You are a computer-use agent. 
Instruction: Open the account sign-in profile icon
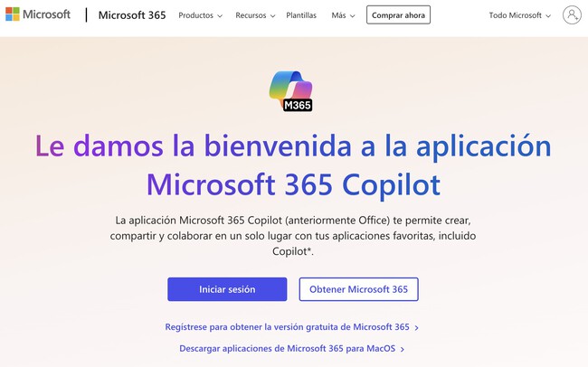(572, 15)
